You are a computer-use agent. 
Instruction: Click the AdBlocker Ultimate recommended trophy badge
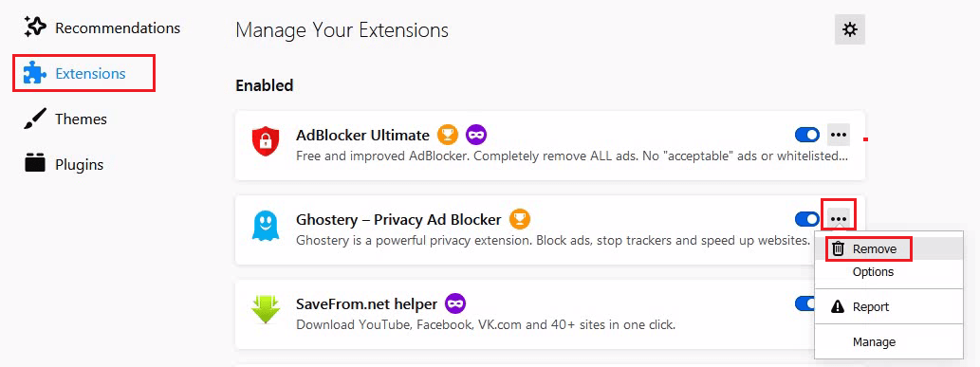[448, 135]
